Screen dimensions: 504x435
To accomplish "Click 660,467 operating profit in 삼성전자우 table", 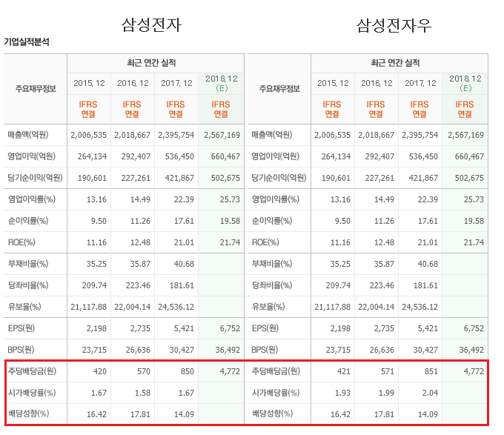I will pyautogui.click(x=469, y=156).
